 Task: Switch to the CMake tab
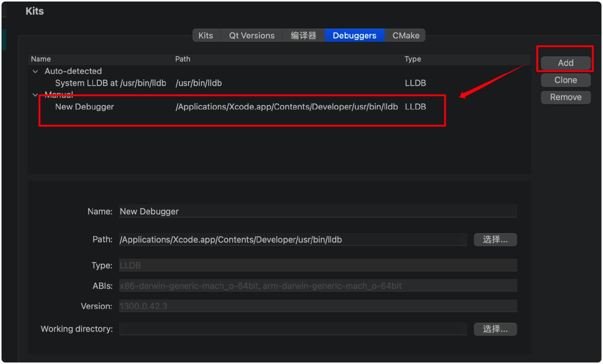coord(406,35)
